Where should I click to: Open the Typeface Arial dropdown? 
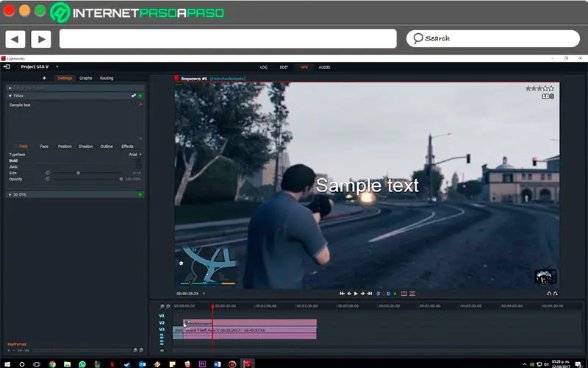tap(135, 155)
